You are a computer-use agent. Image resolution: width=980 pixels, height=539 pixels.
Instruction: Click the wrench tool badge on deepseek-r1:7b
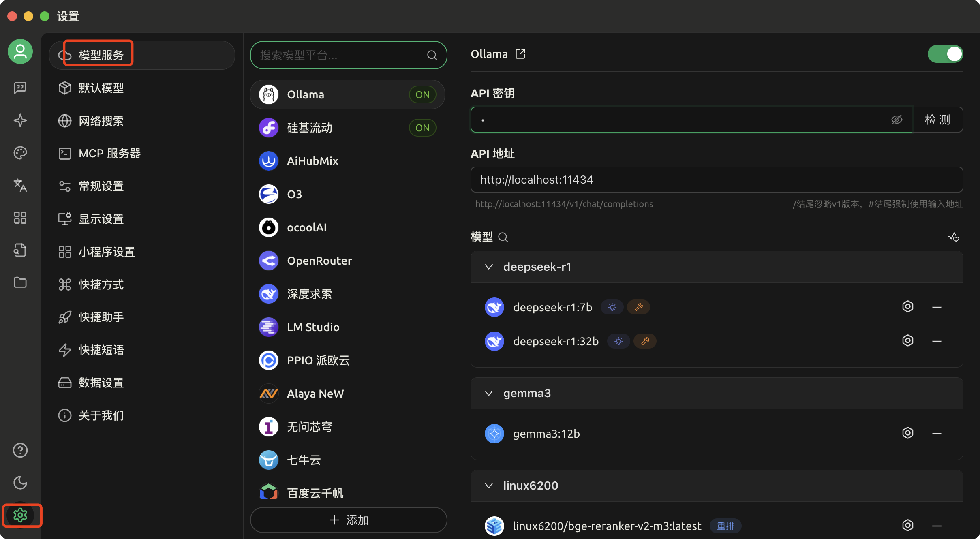point(639,307)
